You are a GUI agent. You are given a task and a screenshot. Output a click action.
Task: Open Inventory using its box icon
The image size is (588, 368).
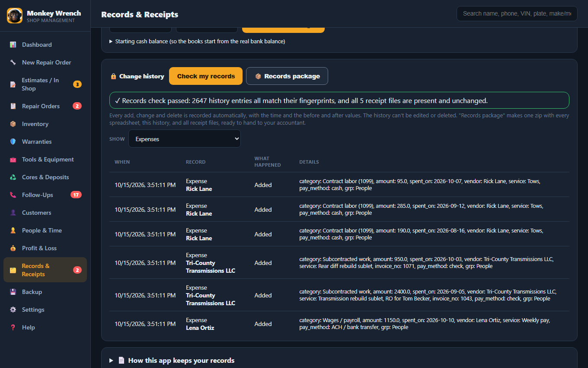click(13, 124)
